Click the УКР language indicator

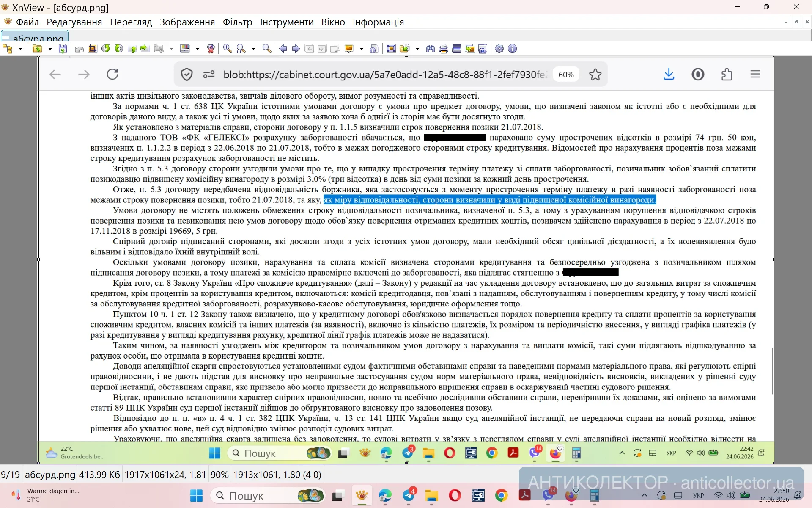699,496
